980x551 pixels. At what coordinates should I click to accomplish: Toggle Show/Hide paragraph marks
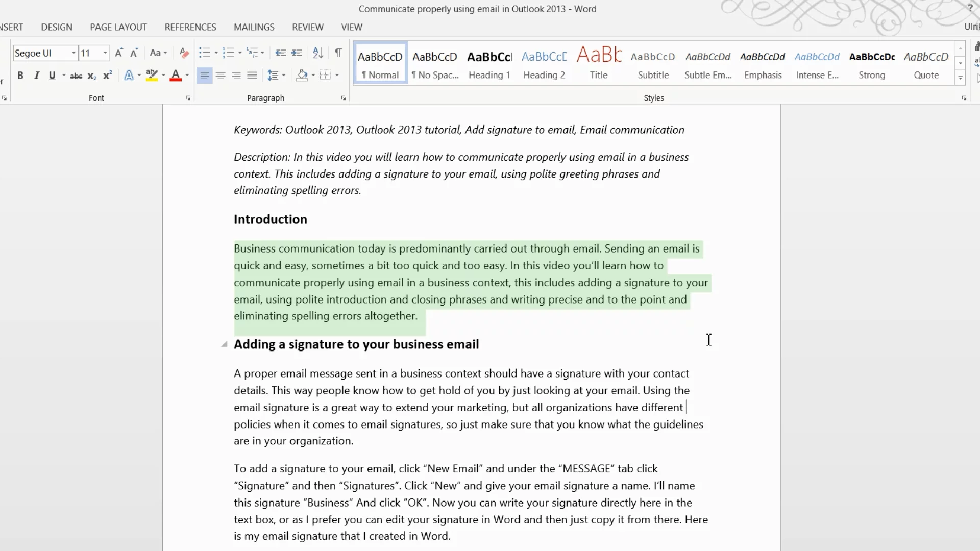click(x=338, y=53)
